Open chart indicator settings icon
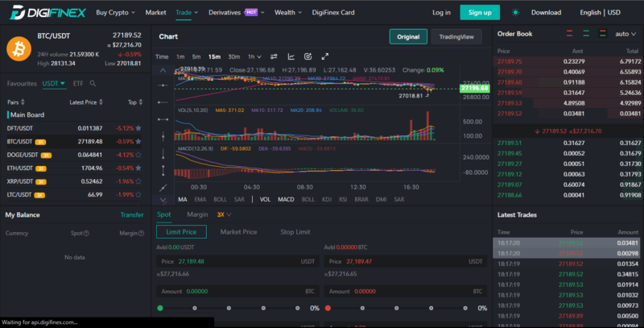This screenshot has width=644, height=328. [274, 56]
